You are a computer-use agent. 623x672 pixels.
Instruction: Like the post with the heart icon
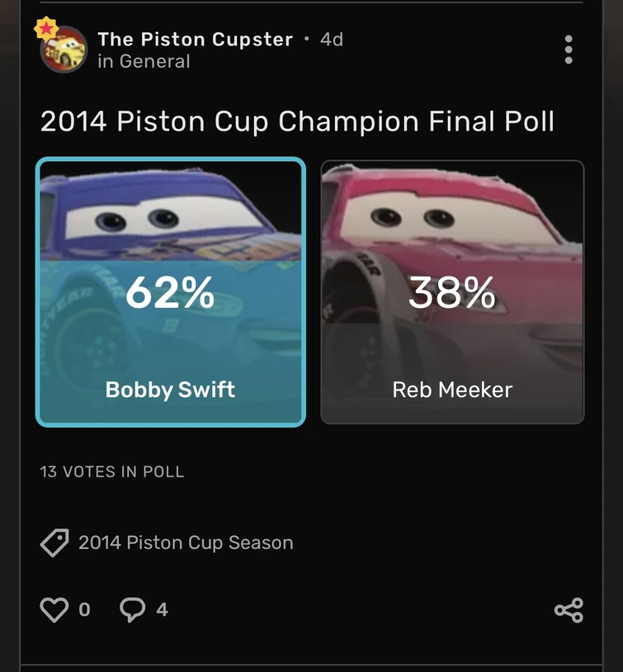point(54,610)
